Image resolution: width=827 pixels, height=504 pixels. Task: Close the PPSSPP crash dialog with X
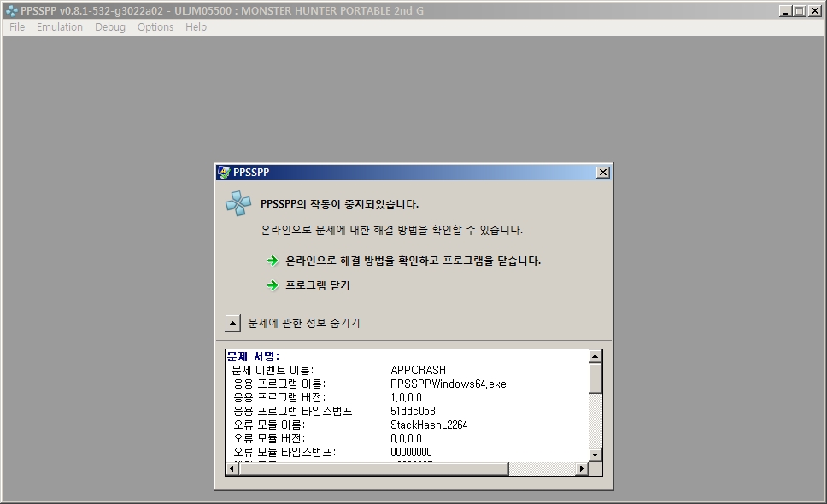[603, 172]
